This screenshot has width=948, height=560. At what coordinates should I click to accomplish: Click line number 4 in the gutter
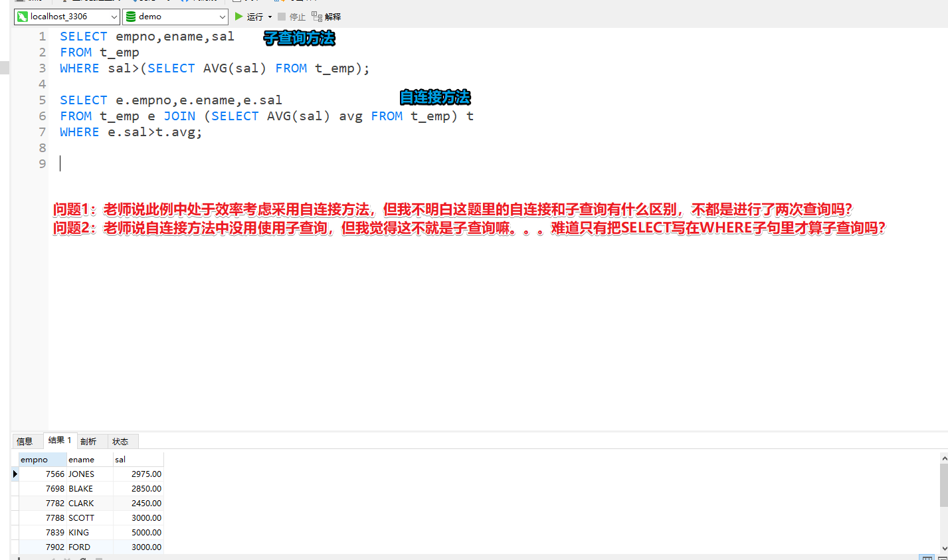[43, 84]
